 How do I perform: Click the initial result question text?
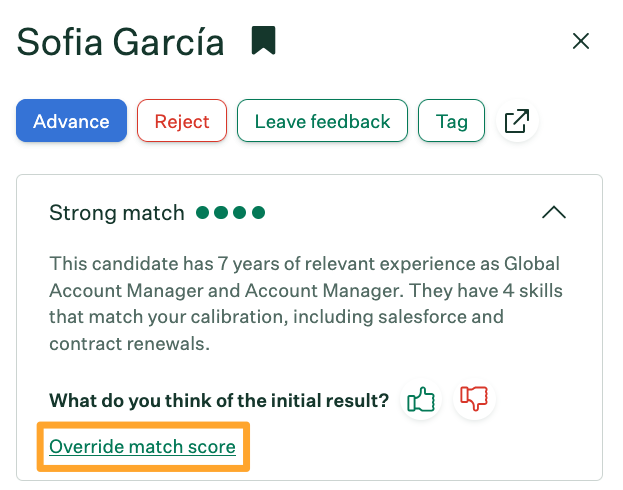pyautogui.click(x=219, y=401)
